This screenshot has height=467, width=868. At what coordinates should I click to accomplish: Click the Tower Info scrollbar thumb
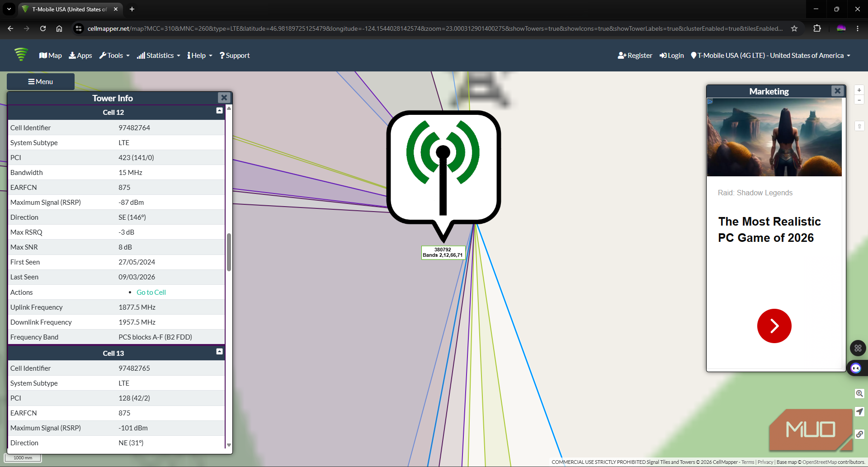(x=229, y=252)
